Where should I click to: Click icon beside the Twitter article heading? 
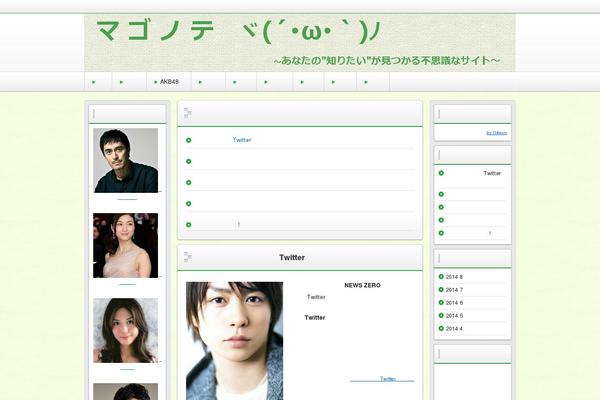(x=188, y=257)
